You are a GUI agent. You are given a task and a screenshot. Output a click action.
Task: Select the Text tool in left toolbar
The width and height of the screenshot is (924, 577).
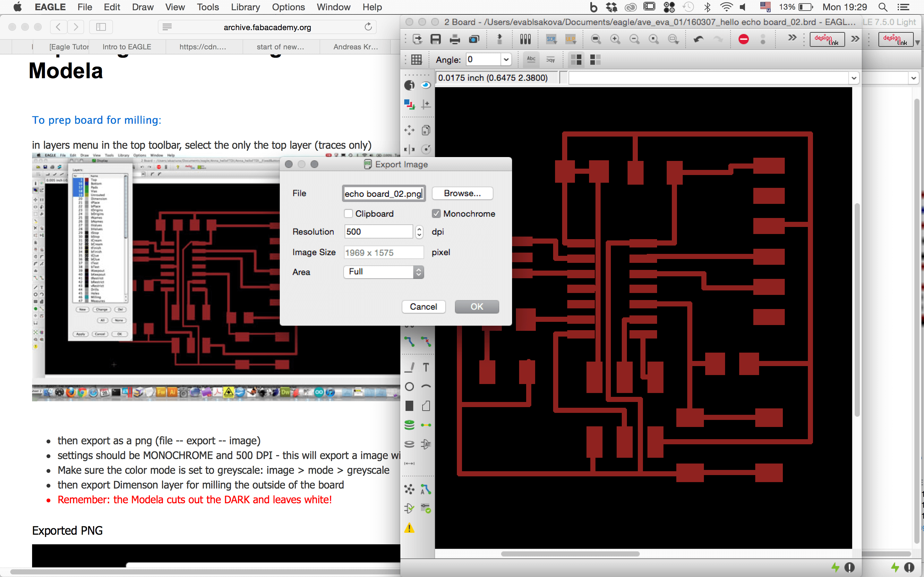[426, 367]
